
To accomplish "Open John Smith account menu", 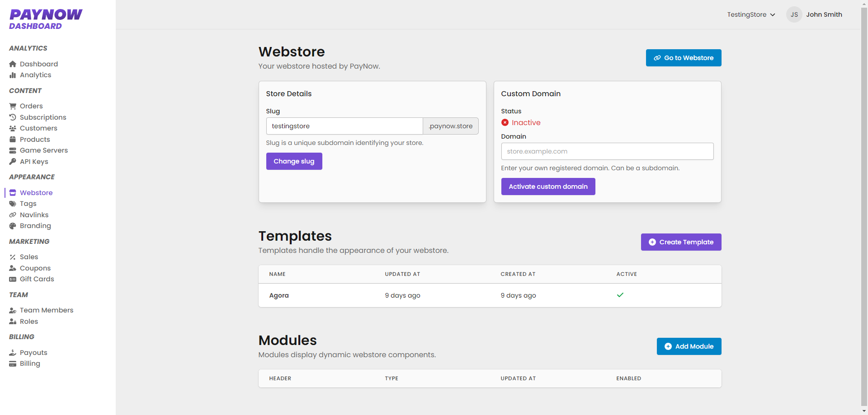I will 824,14.
